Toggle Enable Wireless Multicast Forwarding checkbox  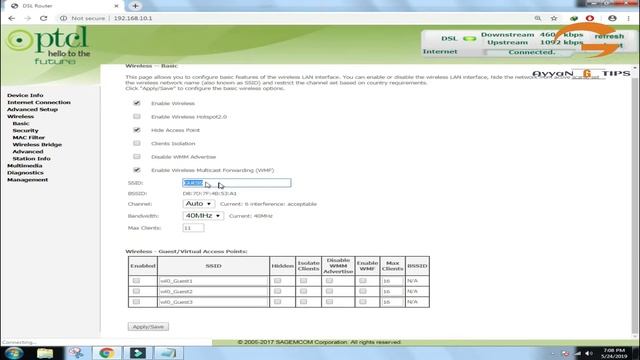point(137,170)
